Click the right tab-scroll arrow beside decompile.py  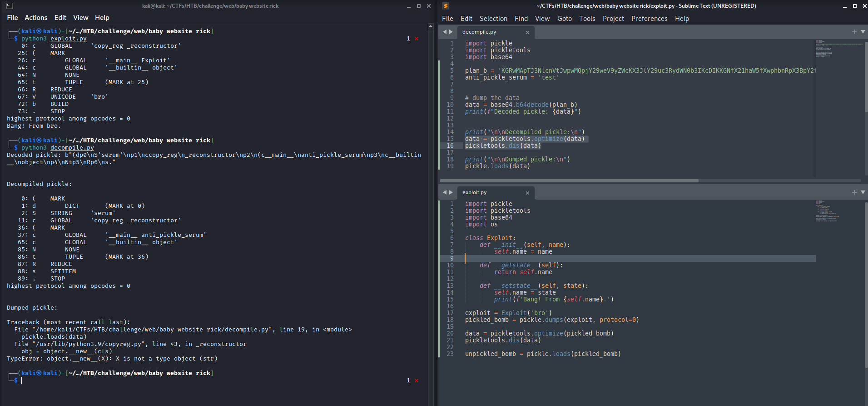[451, 32]
